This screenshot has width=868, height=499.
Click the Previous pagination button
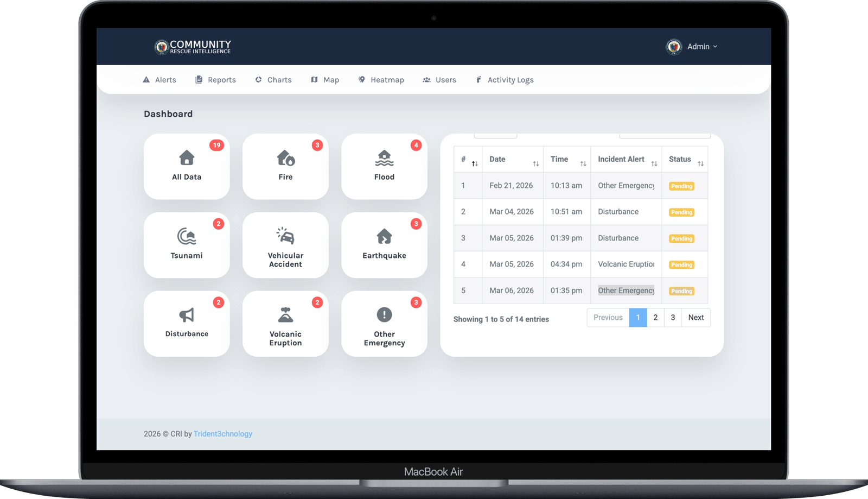(608, 318)
